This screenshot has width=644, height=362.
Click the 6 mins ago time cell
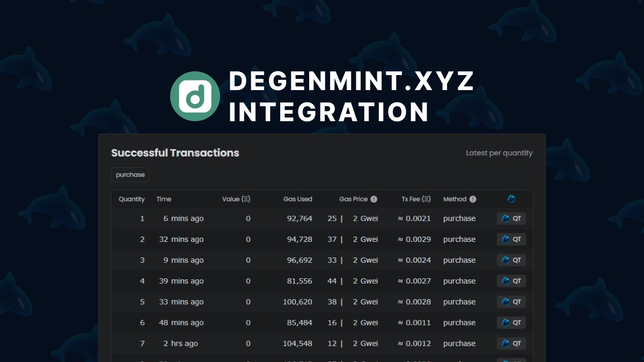point(184,218)
